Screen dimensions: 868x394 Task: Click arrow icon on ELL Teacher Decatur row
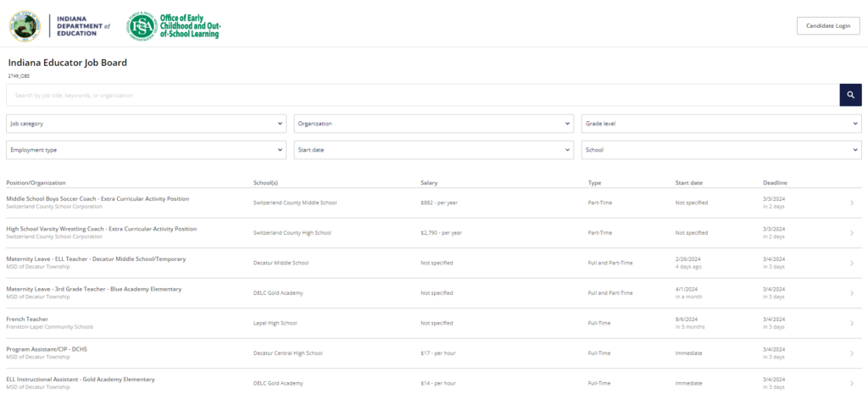851,263
